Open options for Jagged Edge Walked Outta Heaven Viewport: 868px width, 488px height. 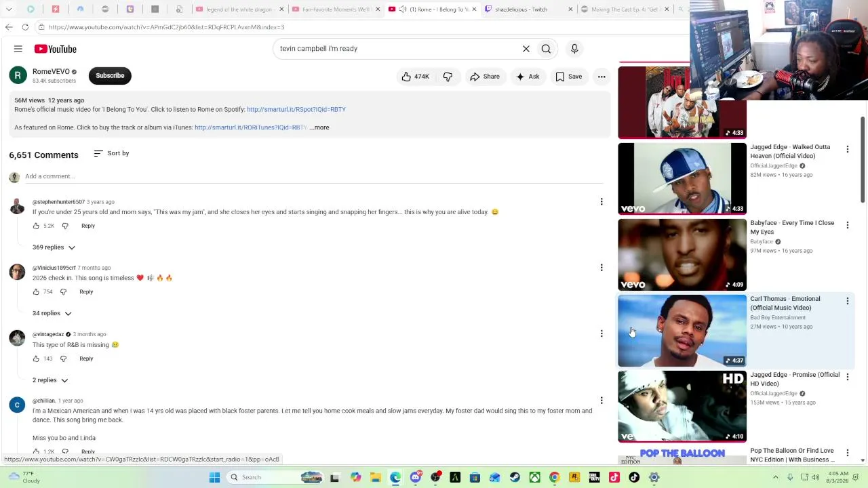click(x=847, y=148)
